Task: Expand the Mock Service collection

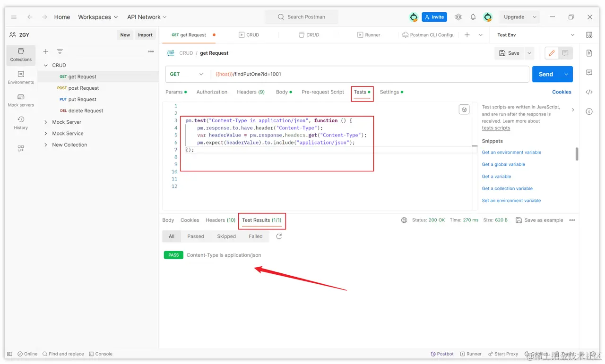Action: (46, 134)
